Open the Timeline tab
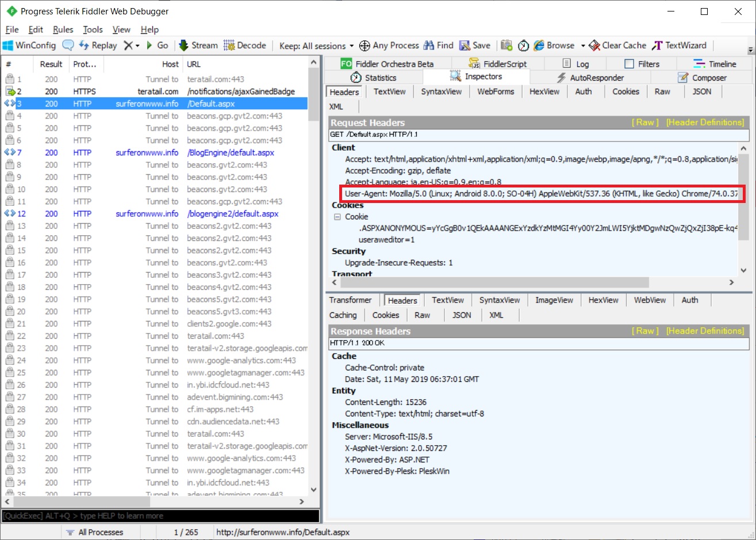Image resolution: width=756 pixels, height=540 pixels. (715, 64)
